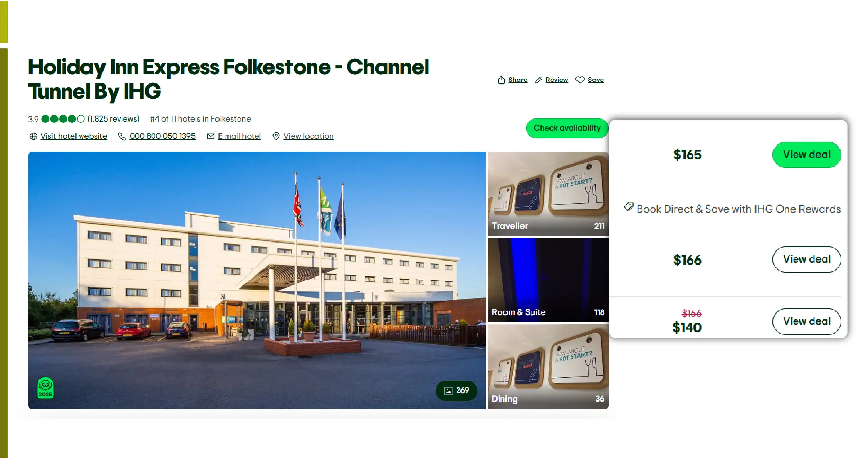Click the map pin location icon

coord(276,136)
